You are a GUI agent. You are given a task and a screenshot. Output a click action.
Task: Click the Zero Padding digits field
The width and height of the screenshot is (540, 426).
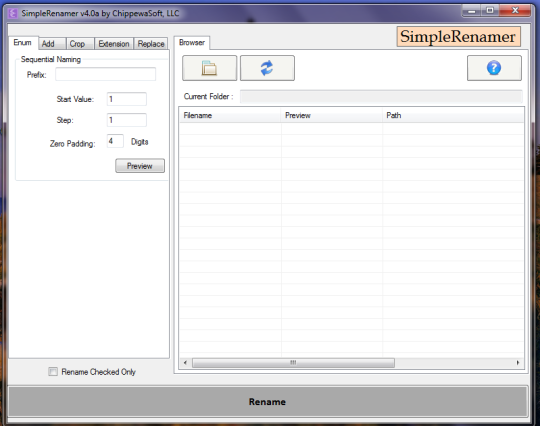click(x=115, y=141)
